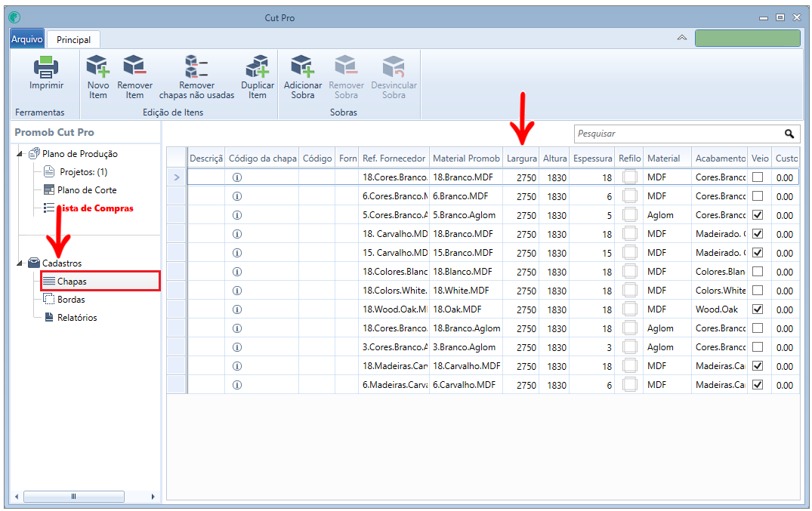Screen dimensions: 812x511
Task: Open Projetos: (1) tree item
Action: [x=76, y=172]
